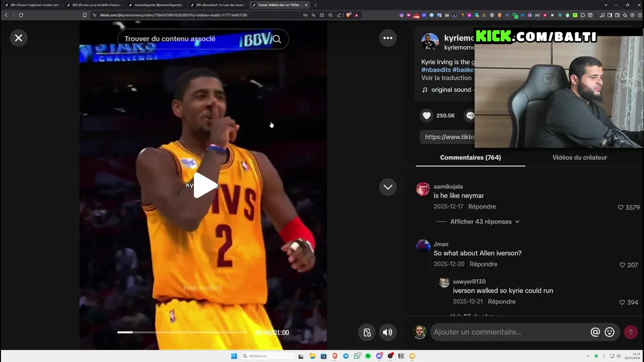Open WhatsApp from the taskbar
This screenshot has height=362, width=644.
coord(357,356)
